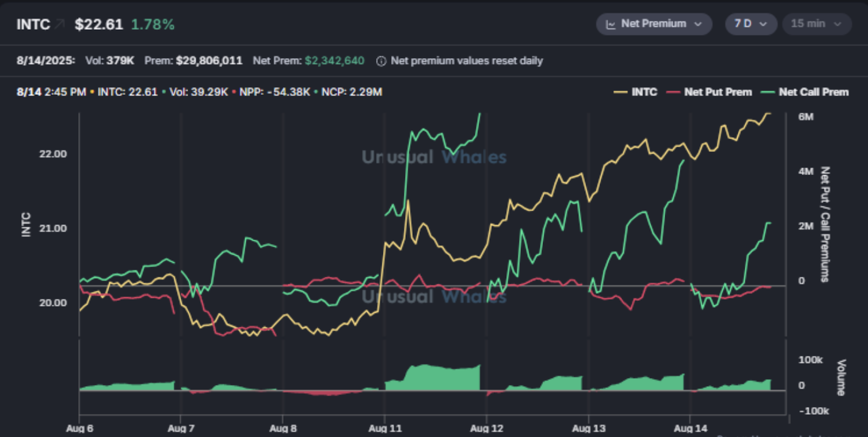Click the Prem: $29,806,011 value
Viewport: 868px width, 437px height.
tap(193, 61)
